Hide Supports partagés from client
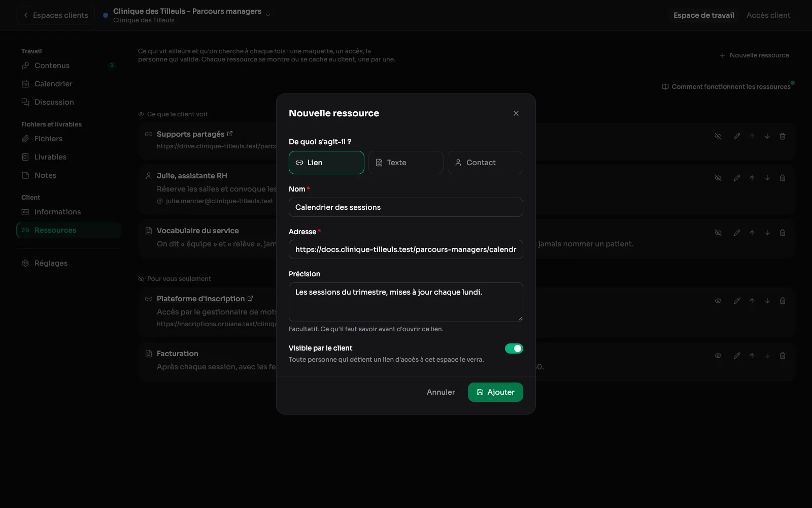This screenshot has height=508, width=812. (718, 136)
